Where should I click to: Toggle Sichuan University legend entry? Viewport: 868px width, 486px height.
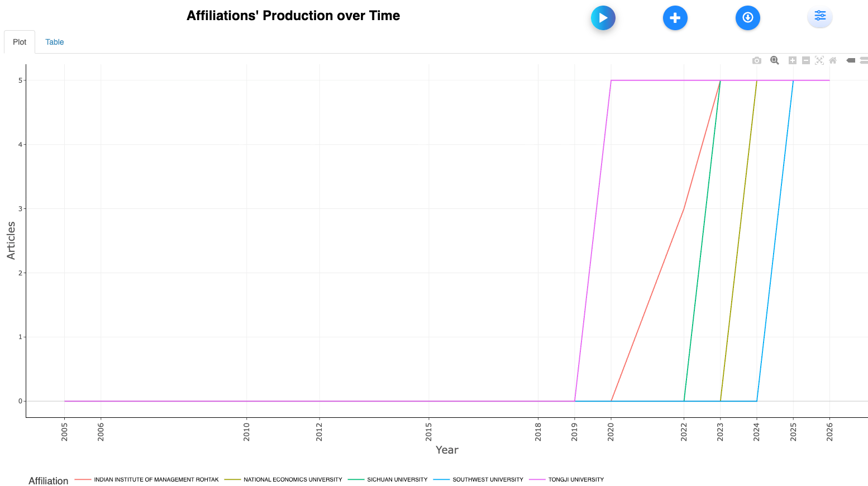click(x=397, y=479)
